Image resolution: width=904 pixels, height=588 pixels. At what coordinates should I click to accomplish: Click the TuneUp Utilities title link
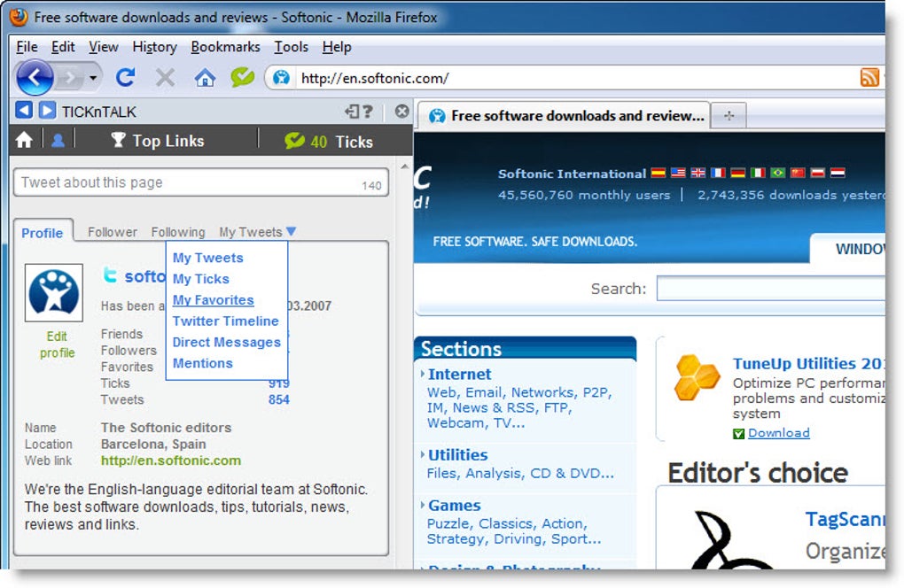(x=808, y=363)
